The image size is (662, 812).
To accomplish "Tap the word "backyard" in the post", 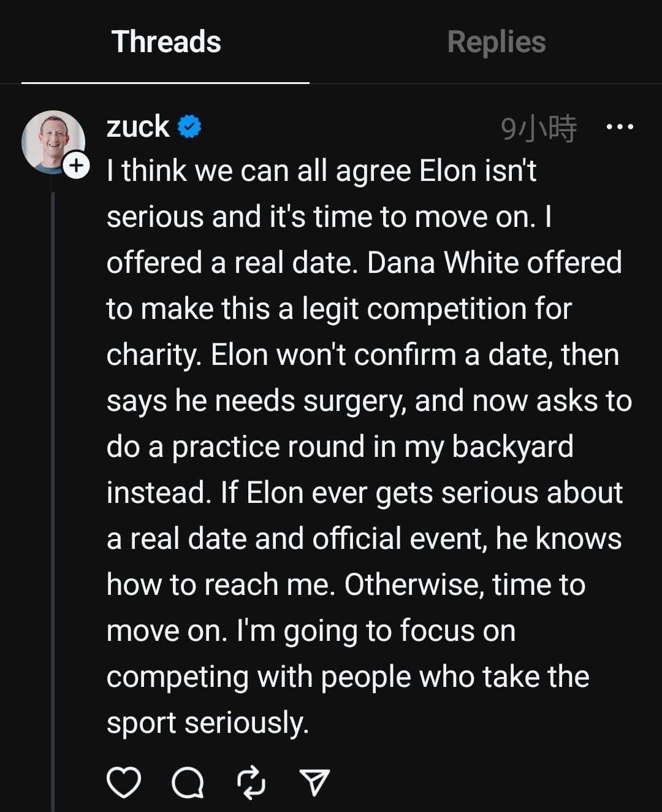I will click(512, 446).
